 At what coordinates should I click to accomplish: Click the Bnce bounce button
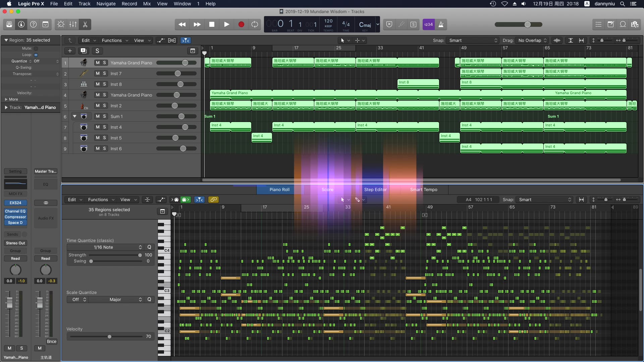52,342
